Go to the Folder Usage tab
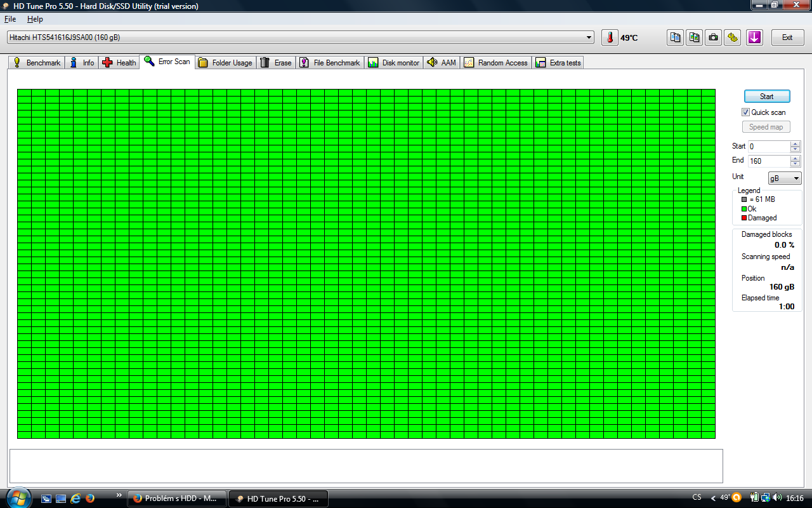Image resolution: width=812 pixels, height=508 pixels. [x=225, y=62]
